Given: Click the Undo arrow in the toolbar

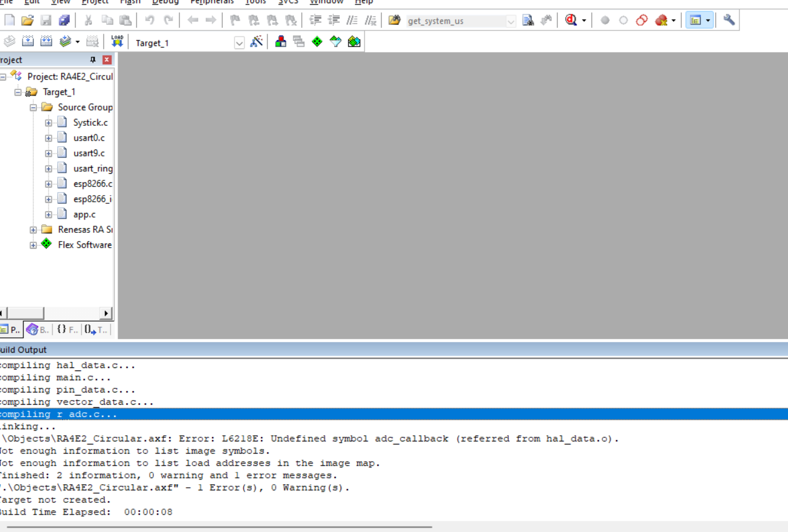Looking at the screenshot, I should click(x=149, y=20).
